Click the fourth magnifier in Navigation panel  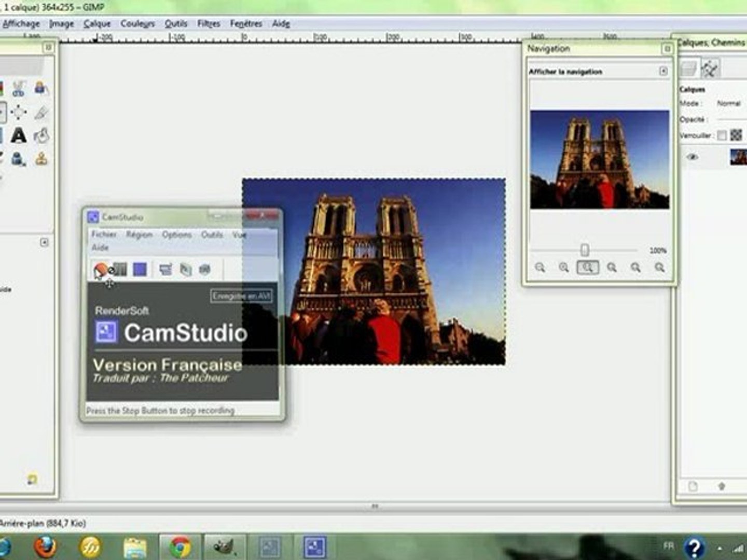click(x=612, y=268)
